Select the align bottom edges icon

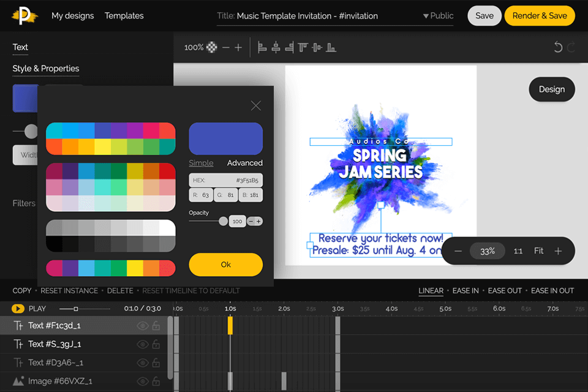(331, 46)
